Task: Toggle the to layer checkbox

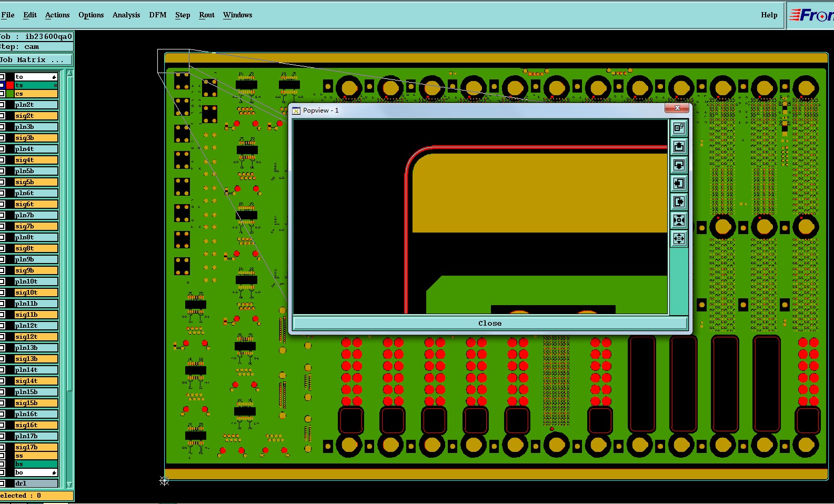Action: click(x=2, y=77)
